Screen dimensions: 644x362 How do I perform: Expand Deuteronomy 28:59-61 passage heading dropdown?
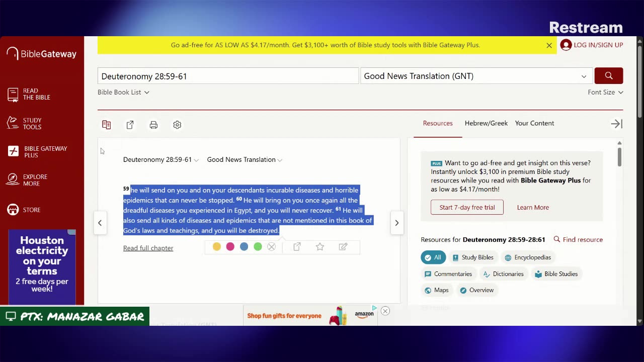coord(161,159)
